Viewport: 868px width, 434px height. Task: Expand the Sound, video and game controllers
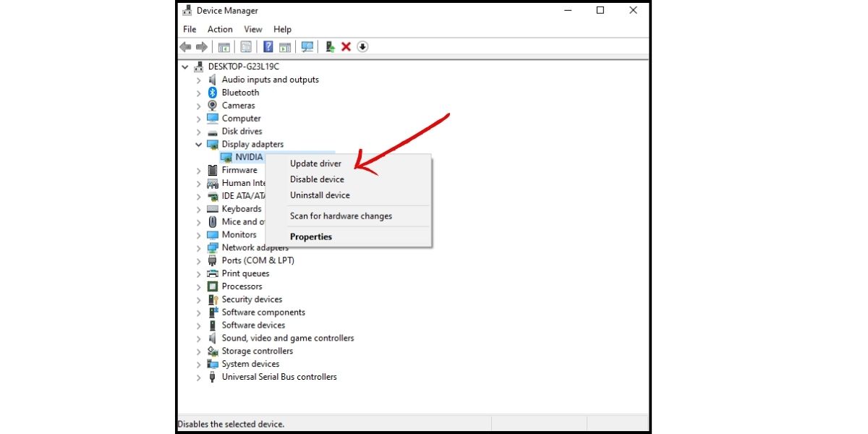tap(199, 338)
